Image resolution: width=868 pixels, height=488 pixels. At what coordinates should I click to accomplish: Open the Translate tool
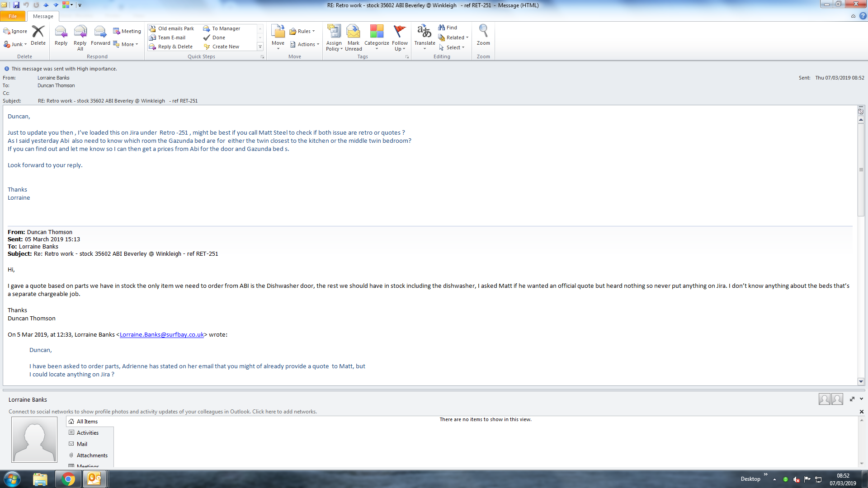(x=425, y=37)
